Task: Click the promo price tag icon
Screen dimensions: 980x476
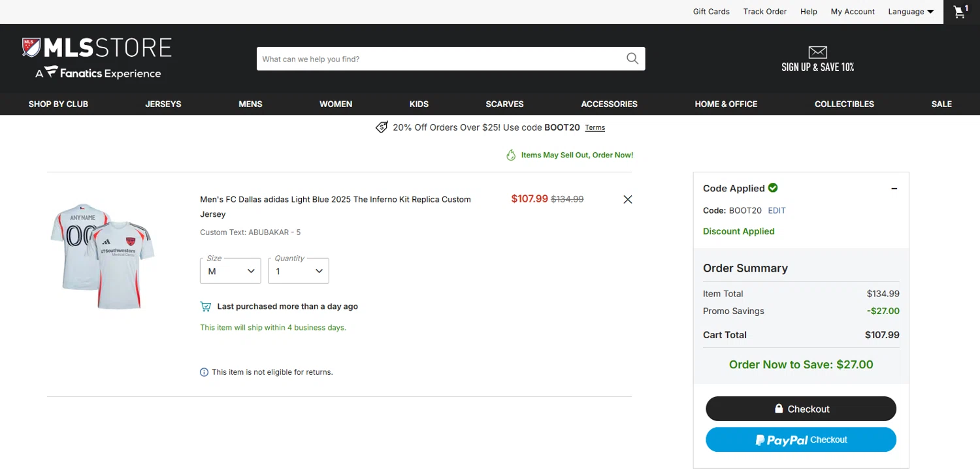Action: click(x=382, y=127)
